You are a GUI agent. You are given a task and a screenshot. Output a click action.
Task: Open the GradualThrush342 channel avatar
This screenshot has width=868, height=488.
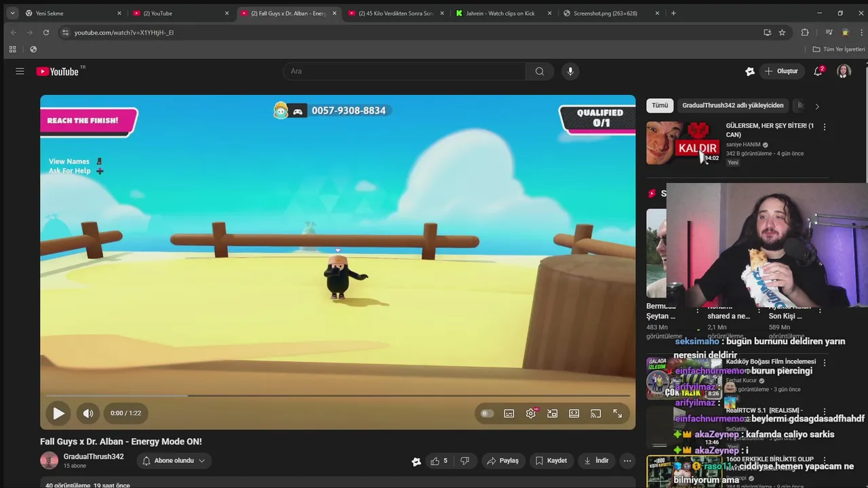[x=50, y=461]
